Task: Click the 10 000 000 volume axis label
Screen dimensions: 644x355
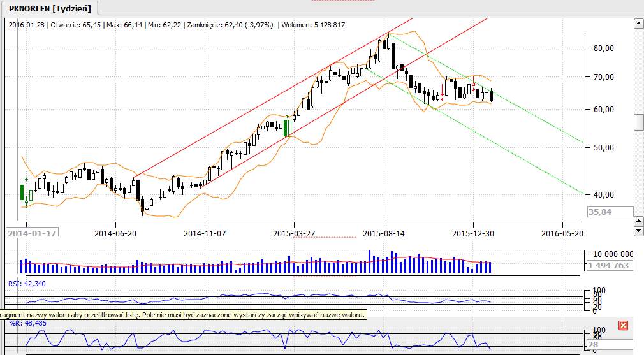Action: click(x=613, y=254)
